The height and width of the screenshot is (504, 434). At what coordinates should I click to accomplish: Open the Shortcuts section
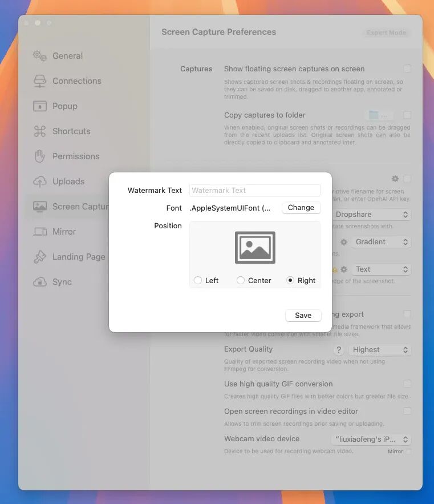pyautogui.click(x=71, y=131)
